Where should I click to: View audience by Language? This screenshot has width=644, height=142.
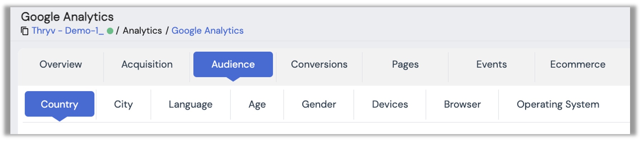coord(190,104)
